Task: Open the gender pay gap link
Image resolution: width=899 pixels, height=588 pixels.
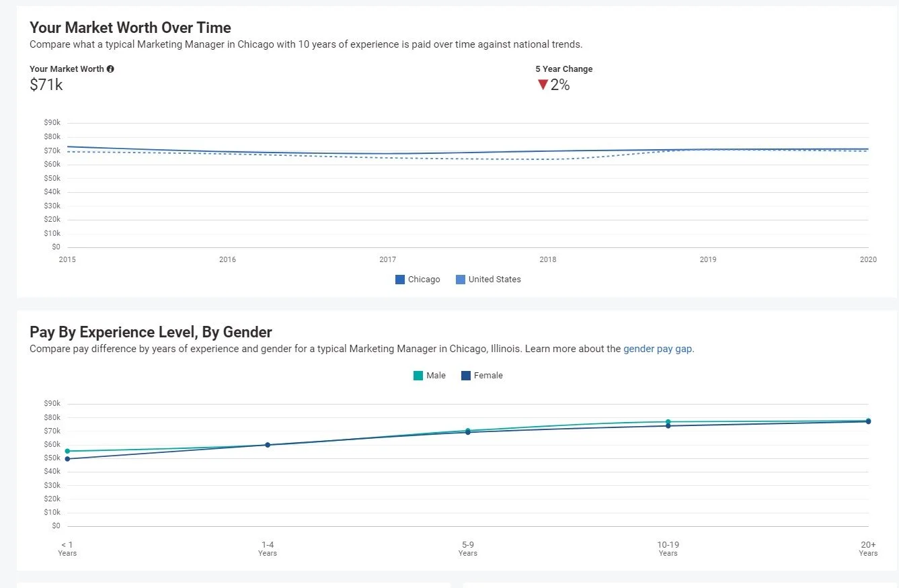Action: pyautogui.click(x=658, y=349)
